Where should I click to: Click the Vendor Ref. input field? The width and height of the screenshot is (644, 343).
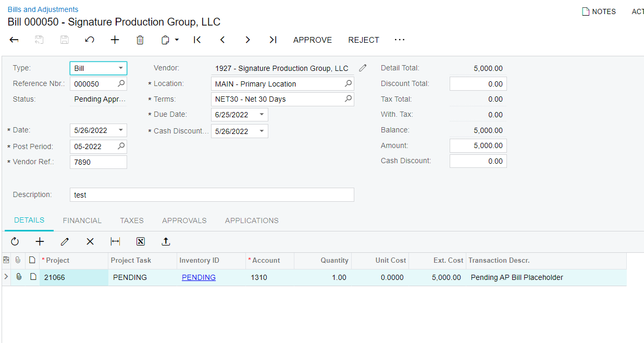tap(98, 162)
